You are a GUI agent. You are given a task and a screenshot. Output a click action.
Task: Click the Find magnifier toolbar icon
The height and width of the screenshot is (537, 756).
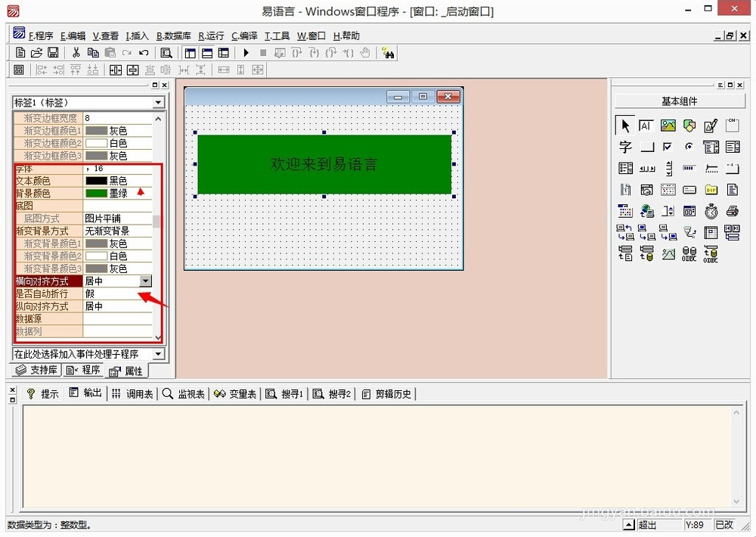click(x=166, y=53)
